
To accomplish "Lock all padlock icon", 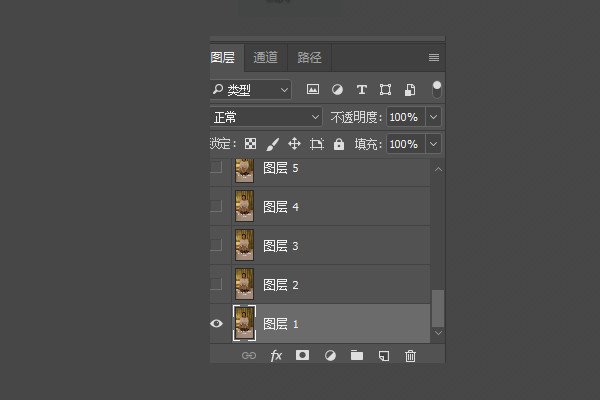I will tap(339, 144).
